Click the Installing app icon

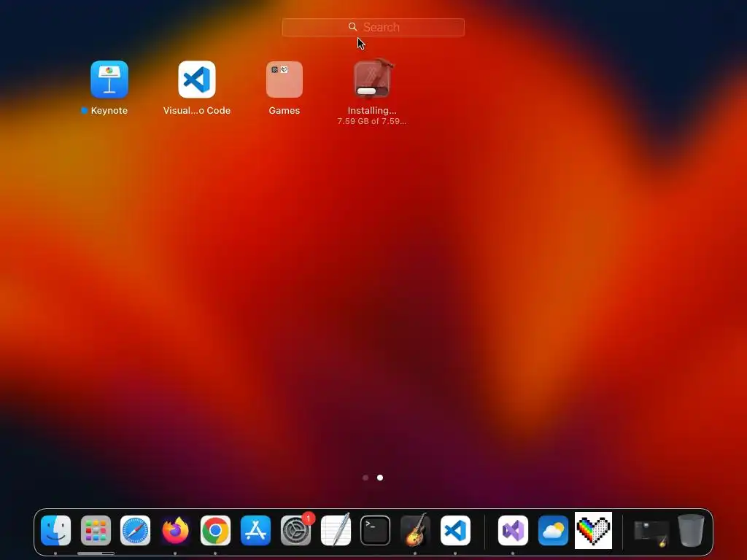point(372,79)
